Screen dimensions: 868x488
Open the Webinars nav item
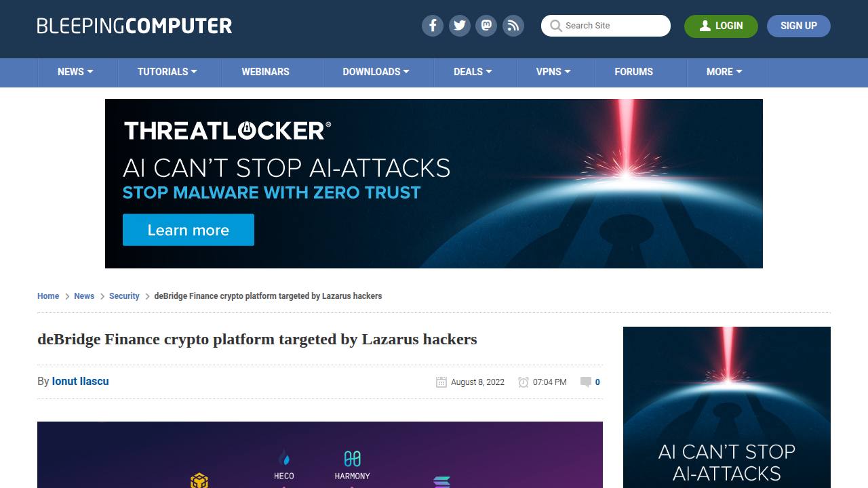coord(266,72)
